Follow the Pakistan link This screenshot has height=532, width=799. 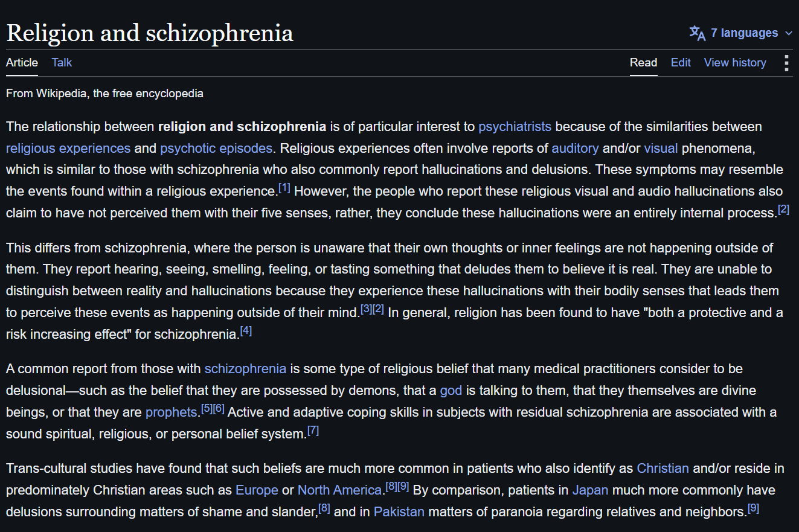399,512
